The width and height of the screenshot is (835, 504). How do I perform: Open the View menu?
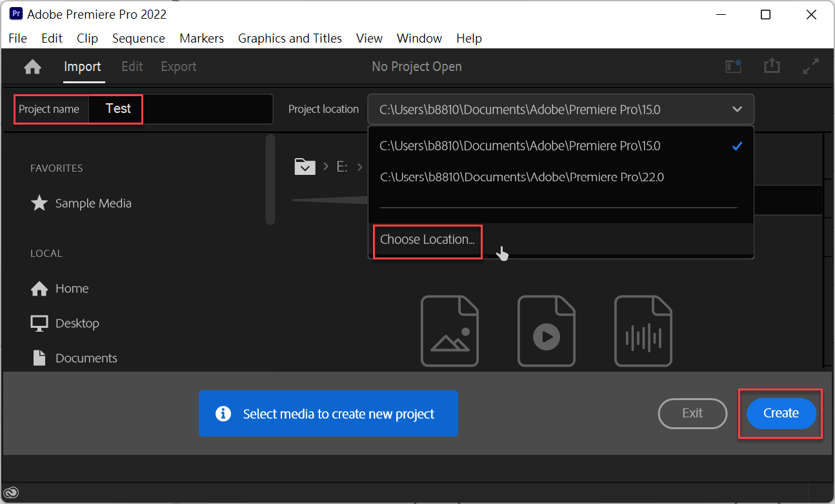(x=370, y=38)
